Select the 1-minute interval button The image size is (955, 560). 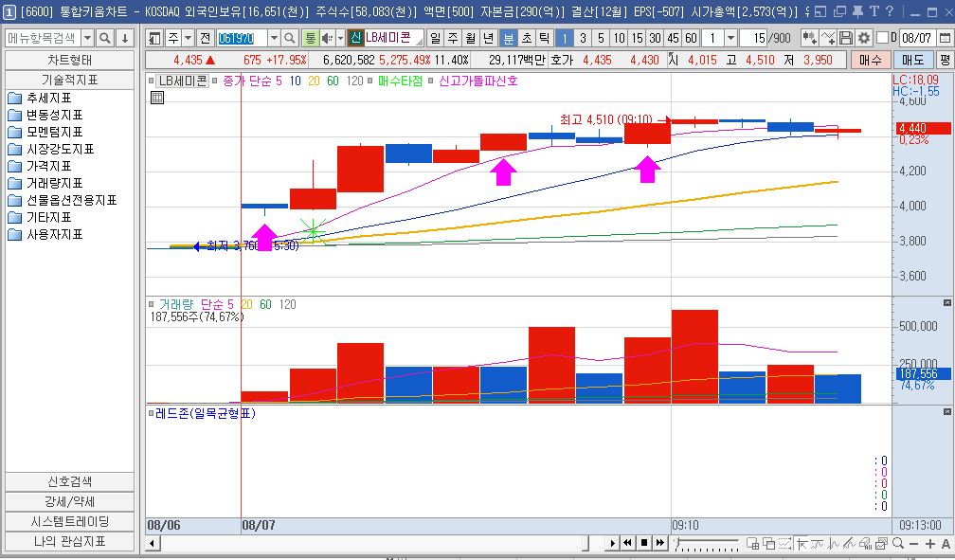pos(565,39)
